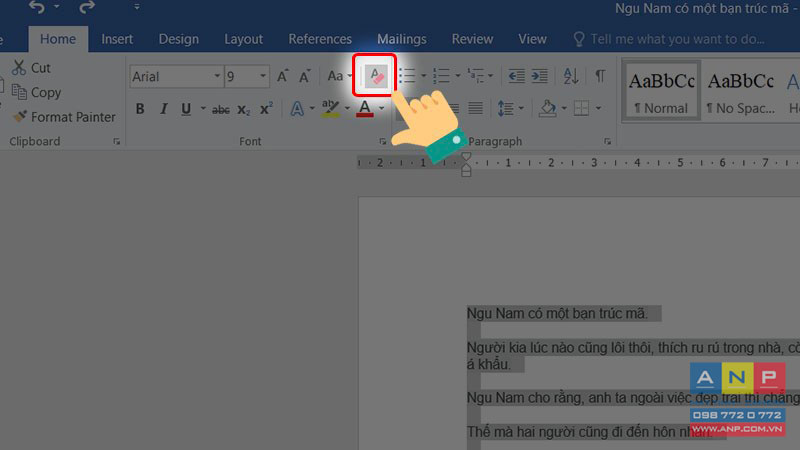Switch to the Home ribbon tab
The image size is (800, 450).
(x=58, y=39)
